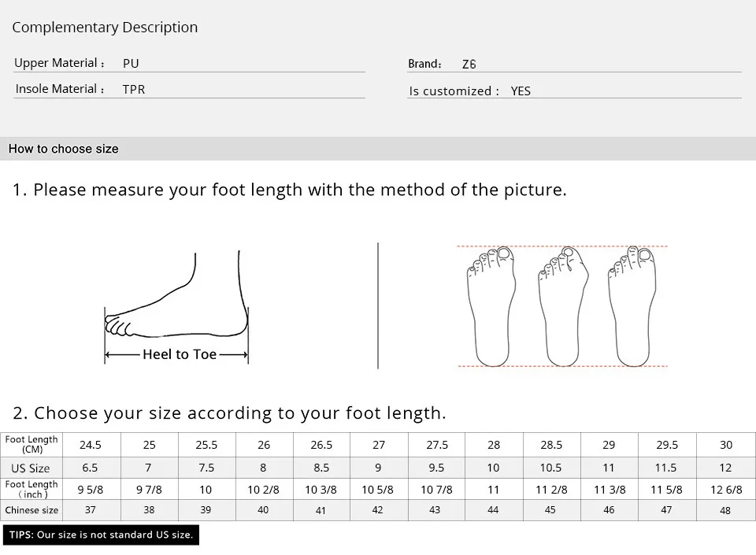Click the rightmost top-view foot drawing
The width and height of the screenshot is (756, 555).
click(x=632, y=306)
